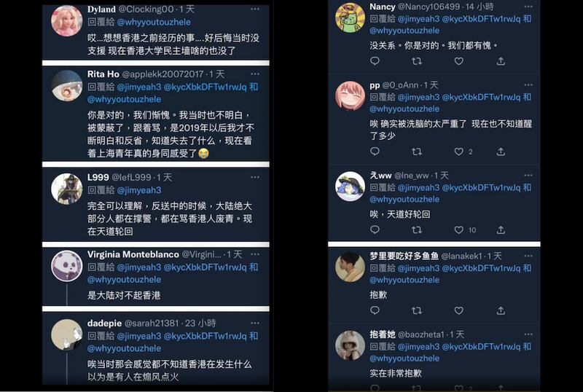Open Virginia Monteblanco's panda avatar
Image resolution: width=583 pixels, height=392 pixels.
[x=66, y=265]
